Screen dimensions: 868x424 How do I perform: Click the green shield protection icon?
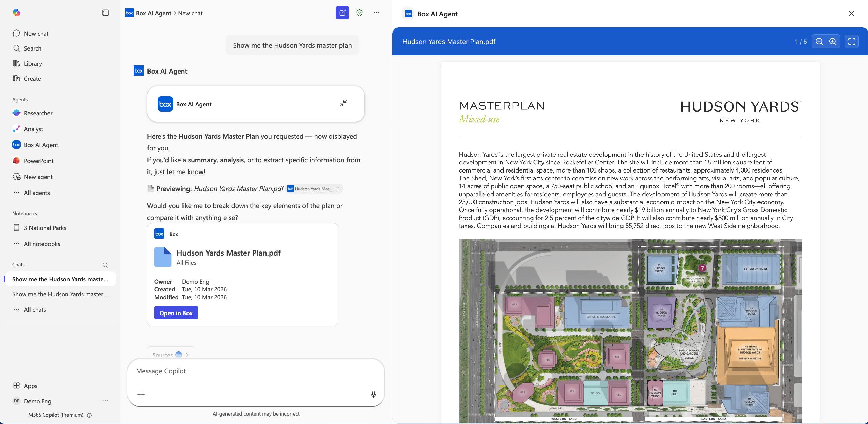point(359,13)
